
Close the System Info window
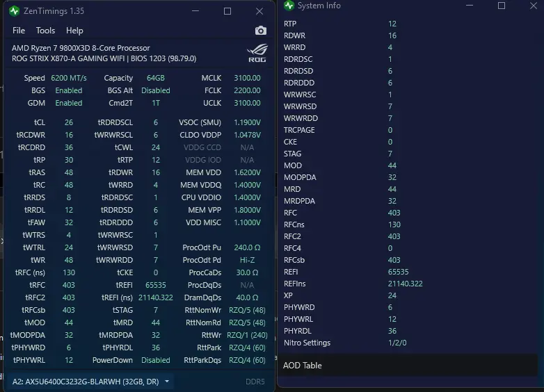point(534,6)
